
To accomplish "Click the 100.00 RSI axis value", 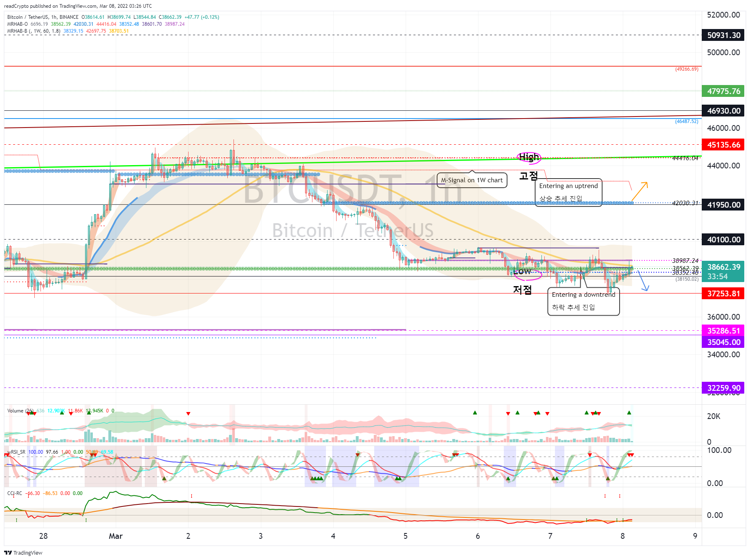I will tap(719, 450).
